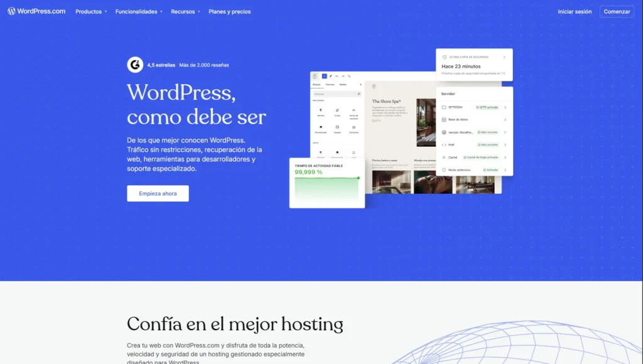Click Confía en el mejor hosting heading
The width and height of the screenshot is (643, 364).
pos(235,324)
